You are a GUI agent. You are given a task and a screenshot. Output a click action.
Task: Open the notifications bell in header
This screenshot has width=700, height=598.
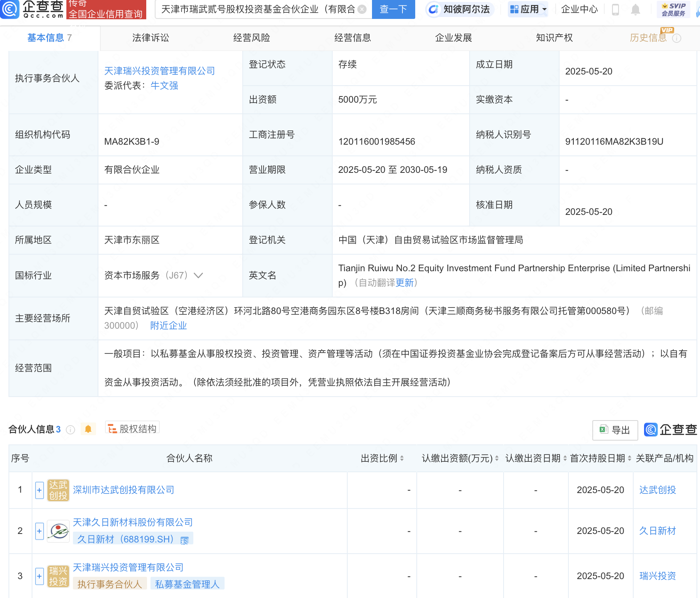(636, 9)
